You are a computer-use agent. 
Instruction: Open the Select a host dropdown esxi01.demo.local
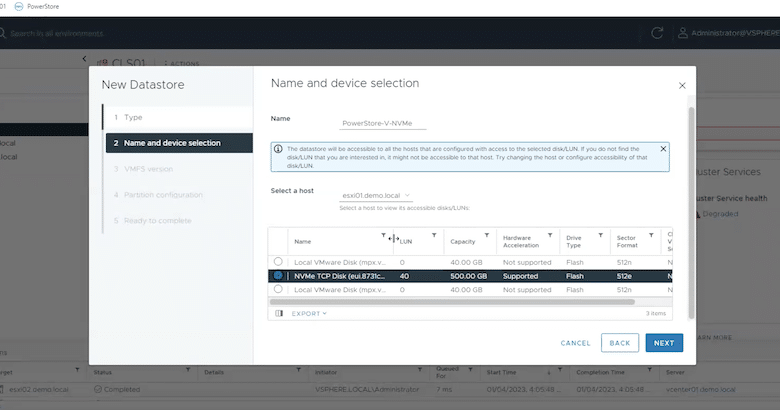376,196
